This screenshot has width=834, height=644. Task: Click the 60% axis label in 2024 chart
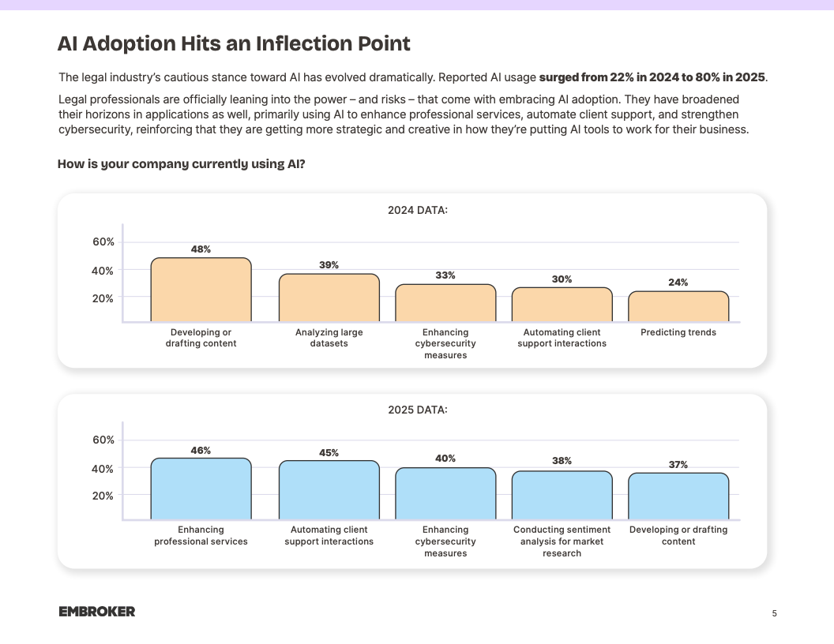(103, 241)
